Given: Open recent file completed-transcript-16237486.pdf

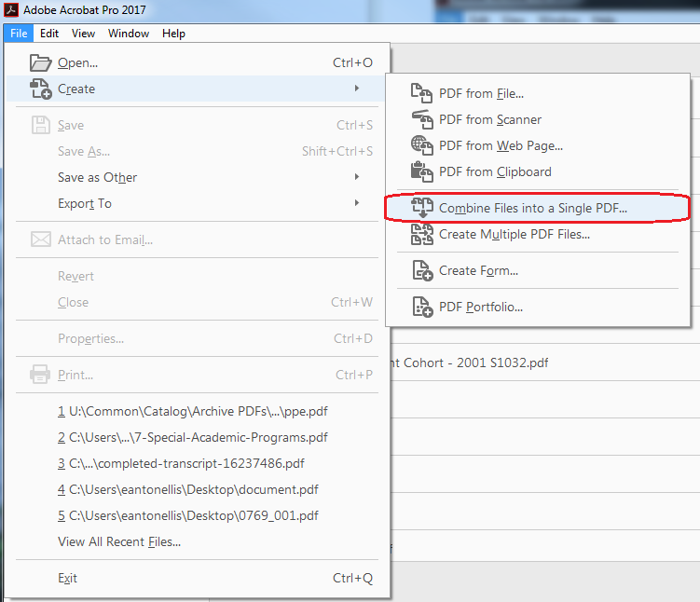Looking at the screenshot, I should point(181,463).
